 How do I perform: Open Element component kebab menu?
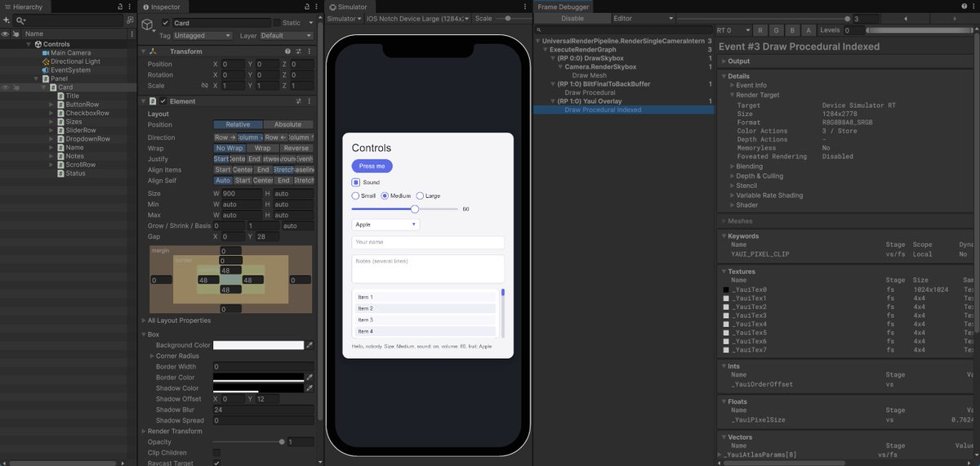coord(309,101)
